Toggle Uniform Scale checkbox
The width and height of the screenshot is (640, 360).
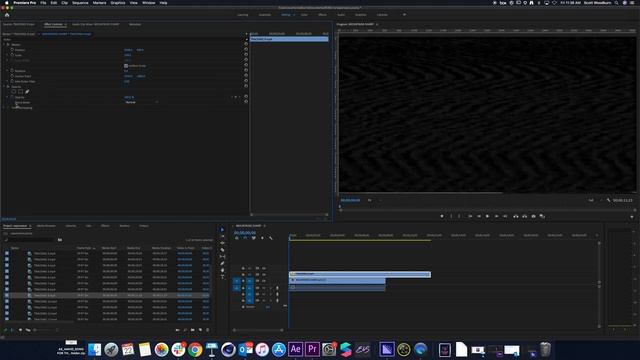126,66
